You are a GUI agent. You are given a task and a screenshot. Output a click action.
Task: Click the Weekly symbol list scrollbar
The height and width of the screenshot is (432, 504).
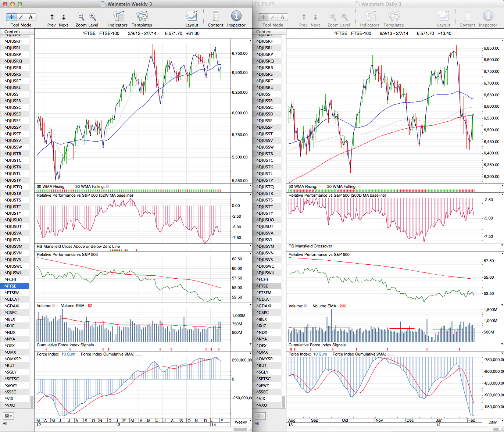coord(32,401)
